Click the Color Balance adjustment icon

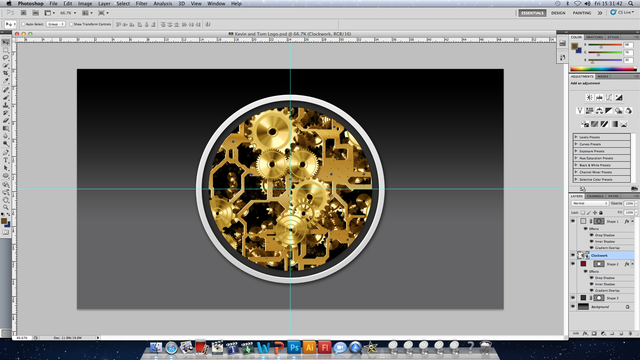599,111
